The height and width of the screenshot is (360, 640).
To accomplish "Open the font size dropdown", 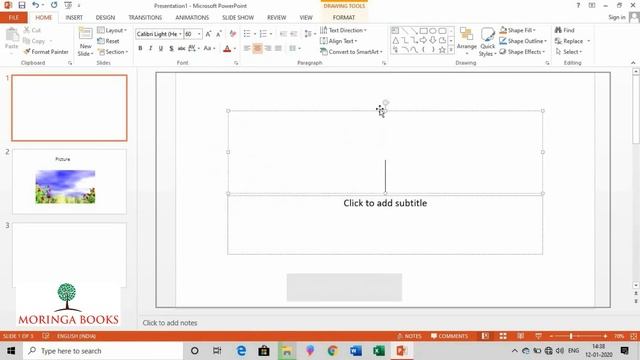I will (x=199, y=34).
